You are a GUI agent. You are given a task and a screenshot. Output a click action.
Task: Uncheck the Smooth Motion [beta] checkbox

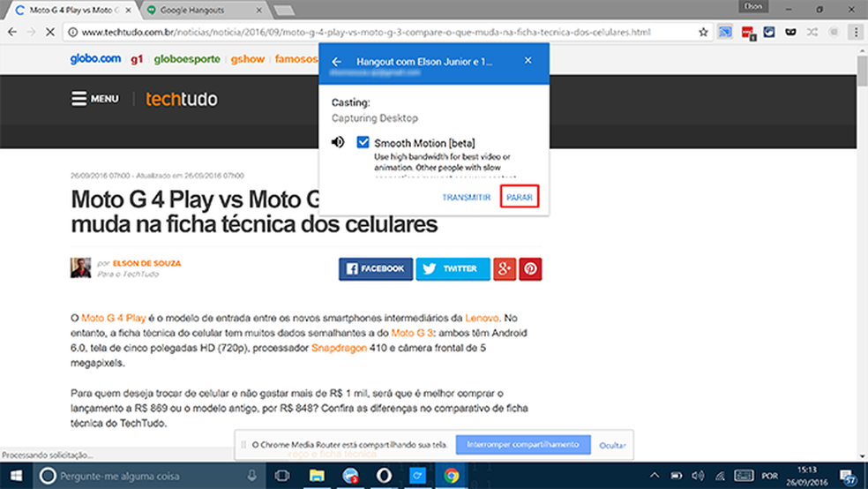pos(363,142)
